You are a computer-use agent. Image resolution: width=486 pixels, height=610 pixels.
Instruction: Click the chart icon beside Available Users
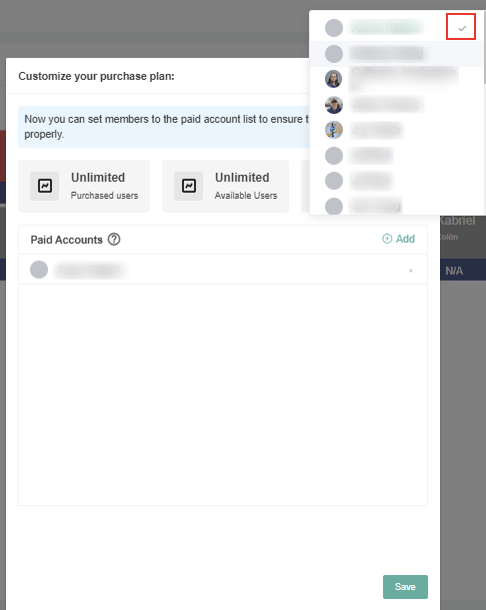[x=189, y=186]
